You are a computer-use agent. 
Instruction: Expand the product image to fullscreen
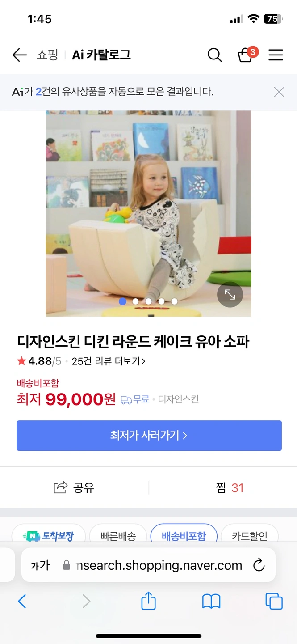(230, 294)
